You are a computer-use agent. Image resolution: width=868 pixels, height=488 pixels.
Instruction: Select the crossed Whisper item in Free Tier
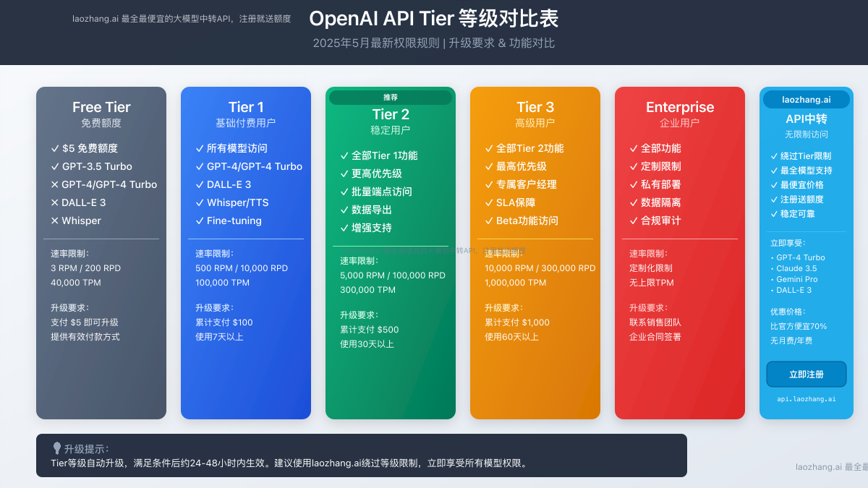(76, 221)
